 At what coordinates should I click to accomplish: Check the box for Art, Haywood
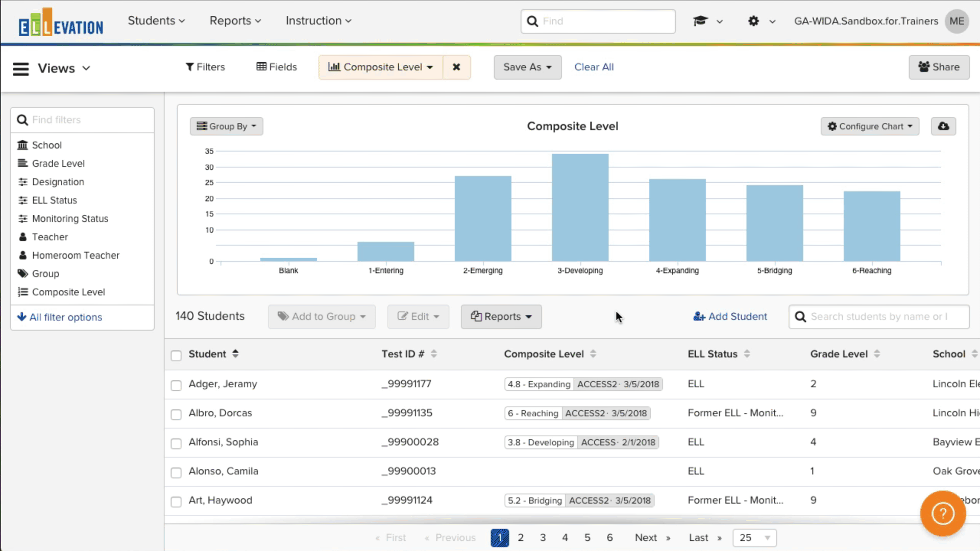176,502
